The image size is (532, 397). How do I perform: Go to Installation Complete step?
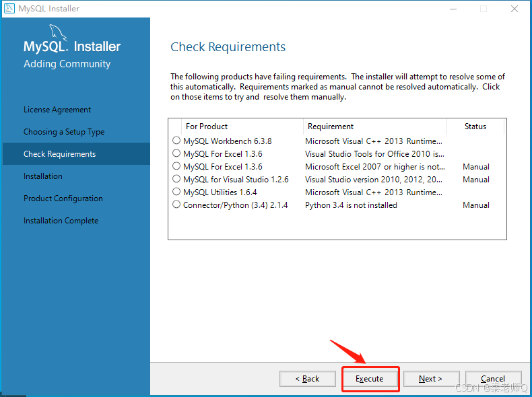pyautogui.click(x=61, y=221)
